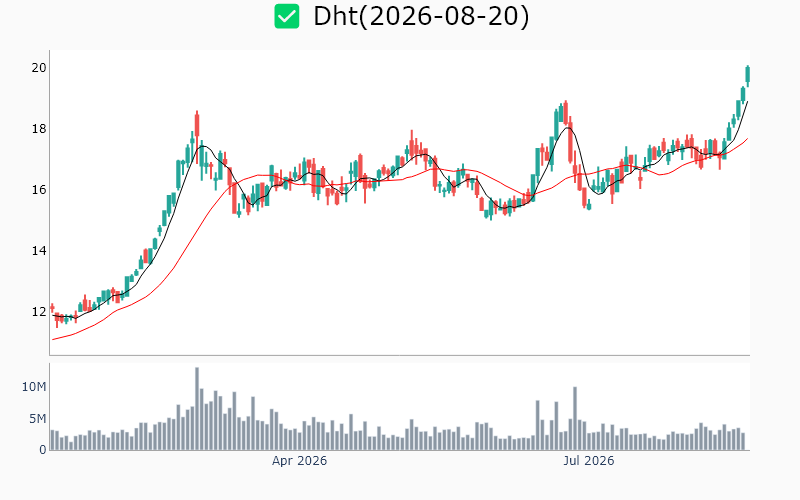This screenshot has width=800, height=500.
Task: Click the first red candlestick at chart start
Action: [x=52, y=308]
